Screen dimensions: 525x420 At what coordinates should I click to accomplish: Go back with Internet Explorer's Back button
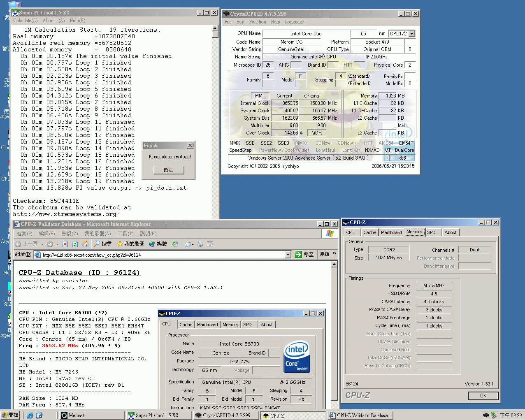26,244
